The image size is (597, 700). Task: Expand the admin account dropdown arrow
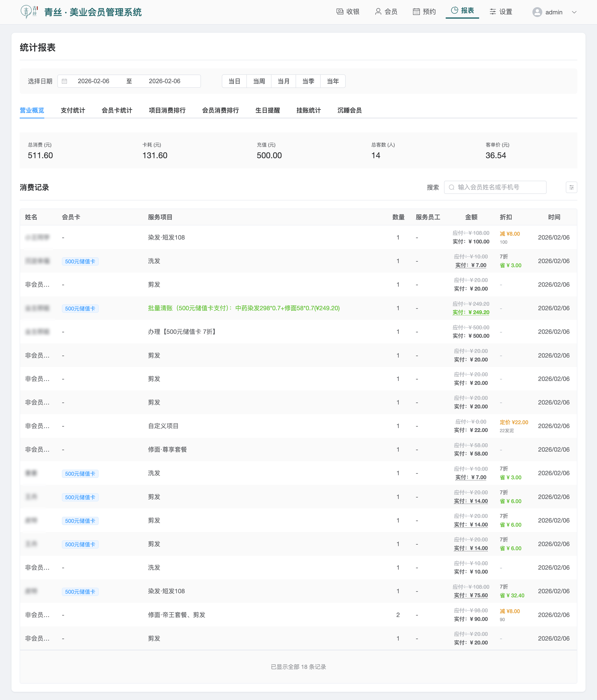(574, 12)
